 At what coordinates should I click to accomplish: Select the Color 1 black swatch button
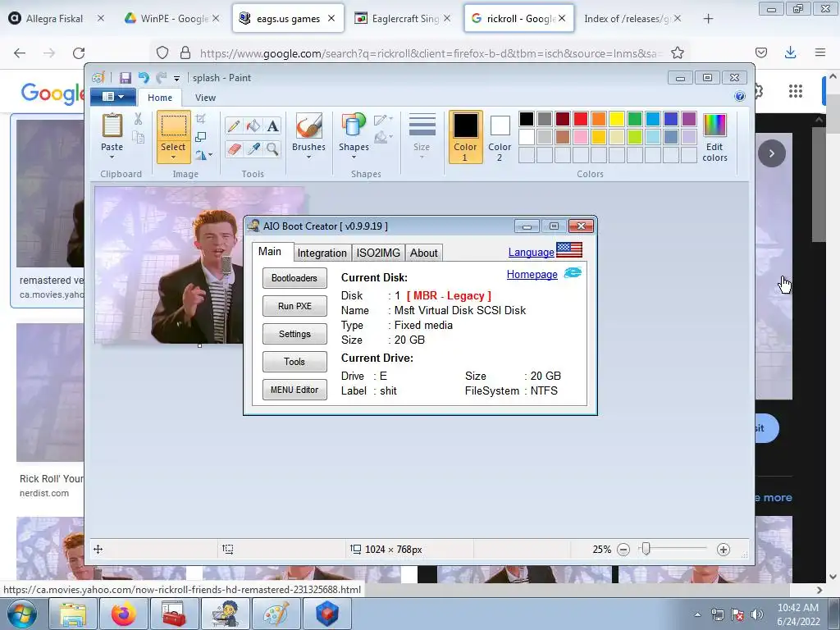click(x=465, y=137)
